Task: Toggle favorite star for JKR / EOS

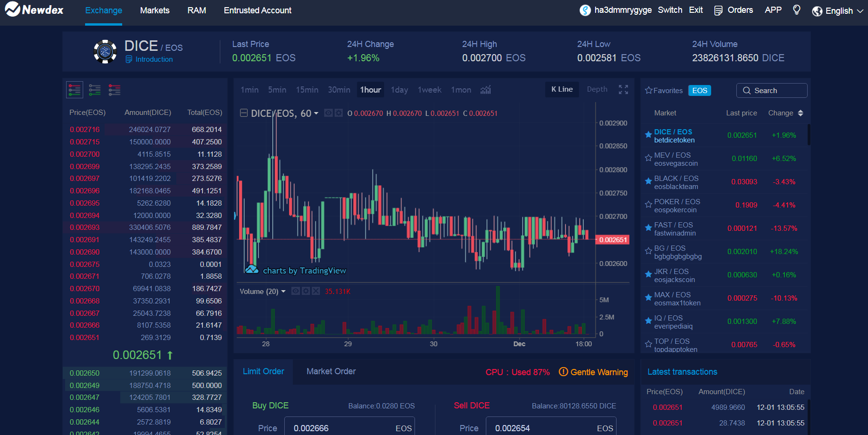Action: click(648, 274)
